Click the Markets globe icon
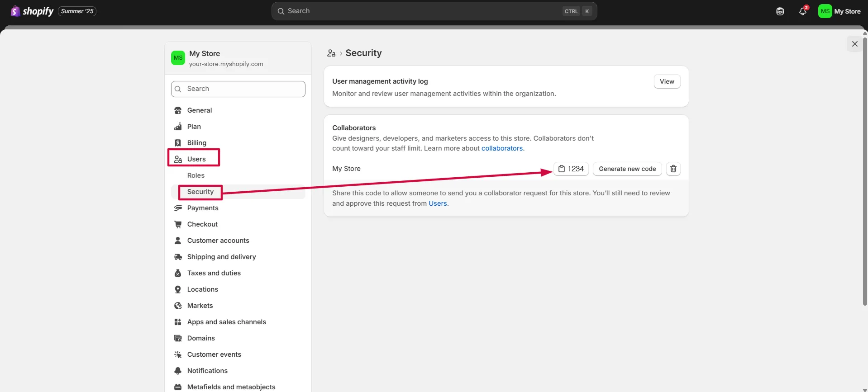Screen dimensions: 868x392 point(178,306)
